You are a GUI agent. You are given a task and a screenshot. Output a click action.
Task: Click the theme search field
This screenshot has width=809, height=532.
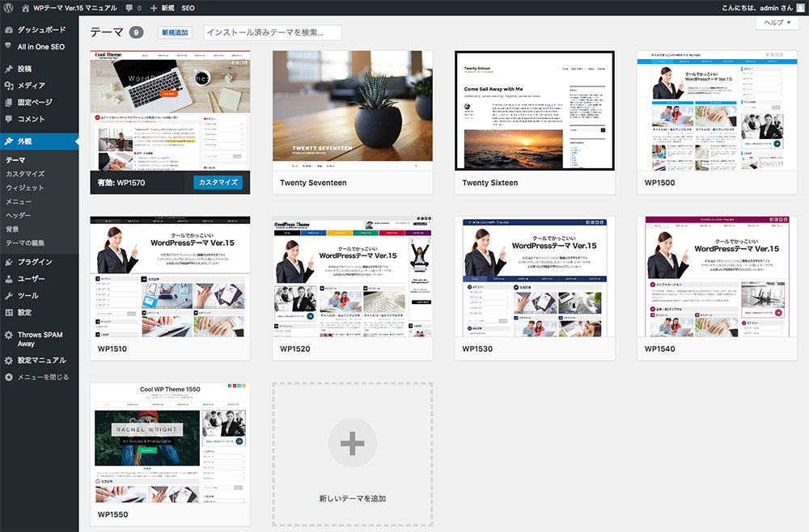(273, 32)
